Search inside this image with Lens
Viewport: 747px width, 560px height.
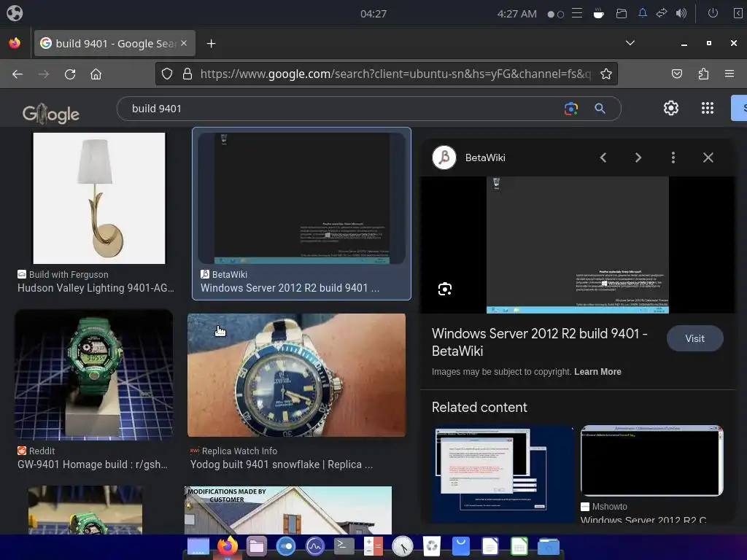[x=445, y=289]
